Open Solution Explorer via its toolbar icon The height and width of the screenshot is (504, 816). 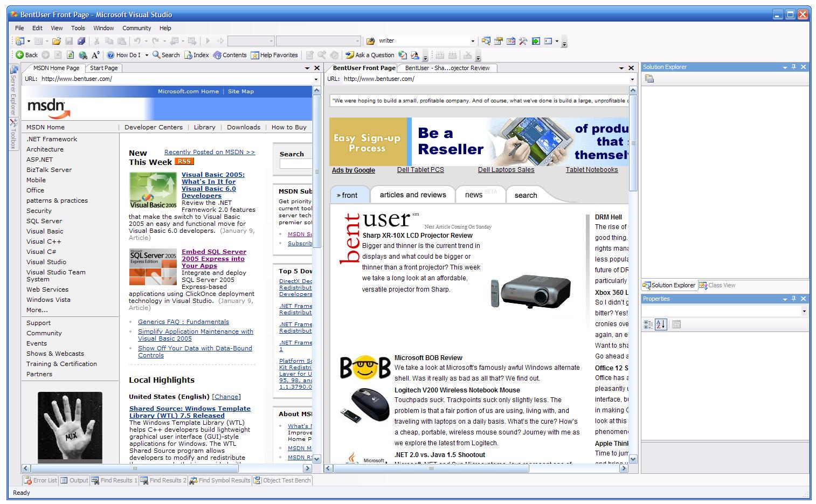point(486,41)
